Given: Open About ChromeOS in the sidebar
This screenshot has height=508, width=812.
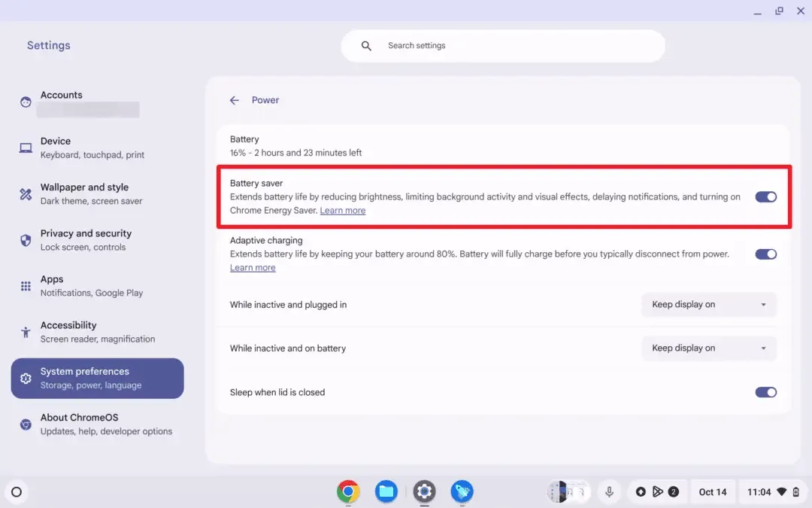Looking at the screenshot, I should point(97,424).
